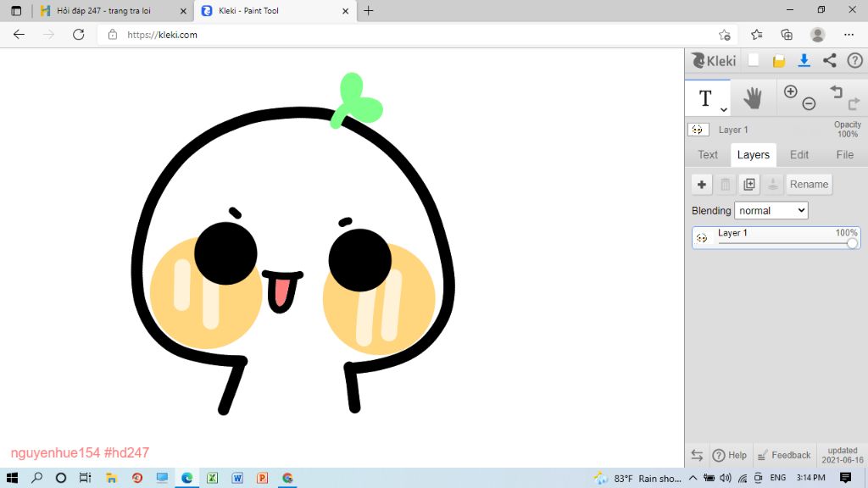This screenshot has height=488, width=868.
Task: Switch to Hỏi đáp 247 browser tab
Action: click(x=111, y=10)
